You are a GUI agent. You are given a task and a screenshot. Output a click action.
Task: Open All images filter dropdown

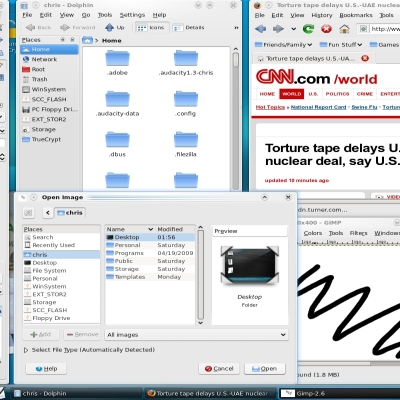196,335
